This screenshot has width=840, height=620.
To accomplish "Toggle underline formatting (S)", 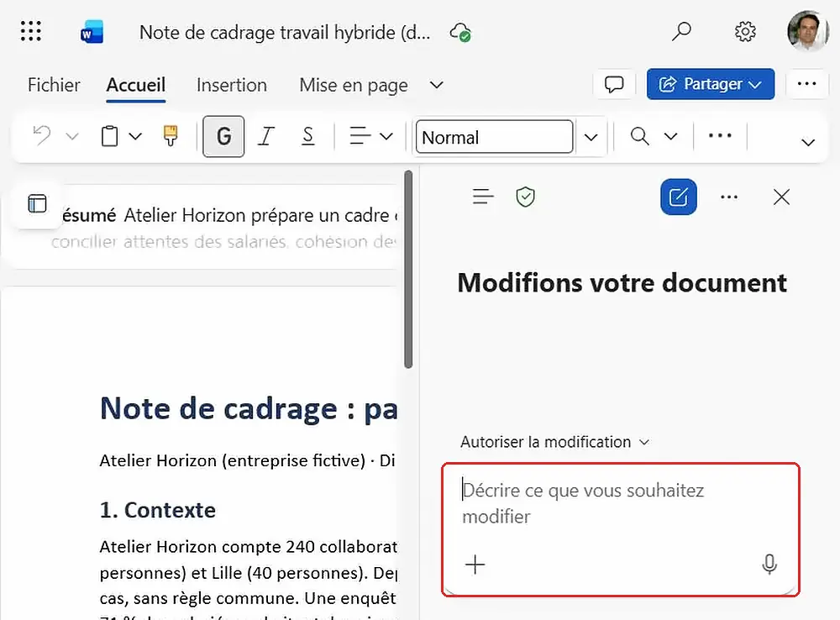I will tap(307, 137).
